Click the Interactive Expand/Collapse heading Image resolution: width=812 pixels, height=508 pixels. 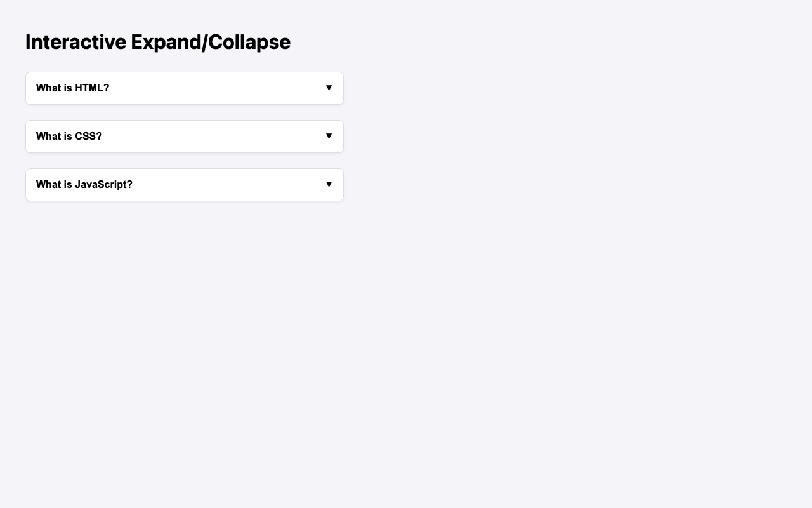click(157, 41)
